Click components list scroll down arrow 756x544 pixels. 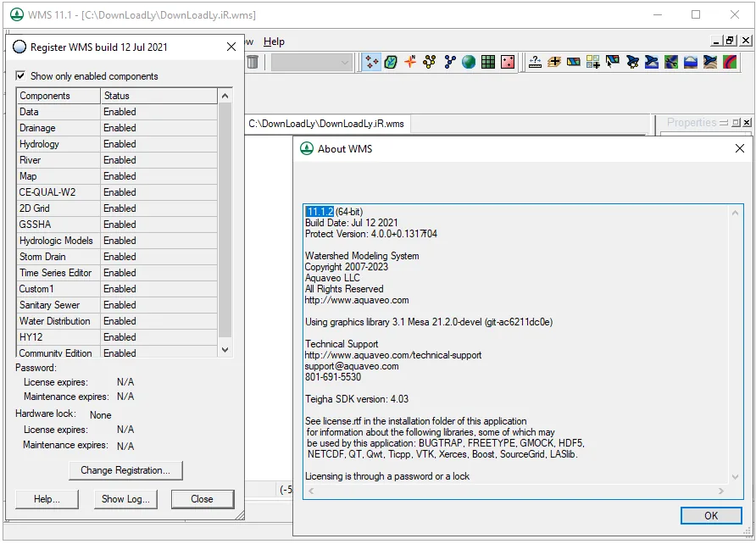[225, 350]
